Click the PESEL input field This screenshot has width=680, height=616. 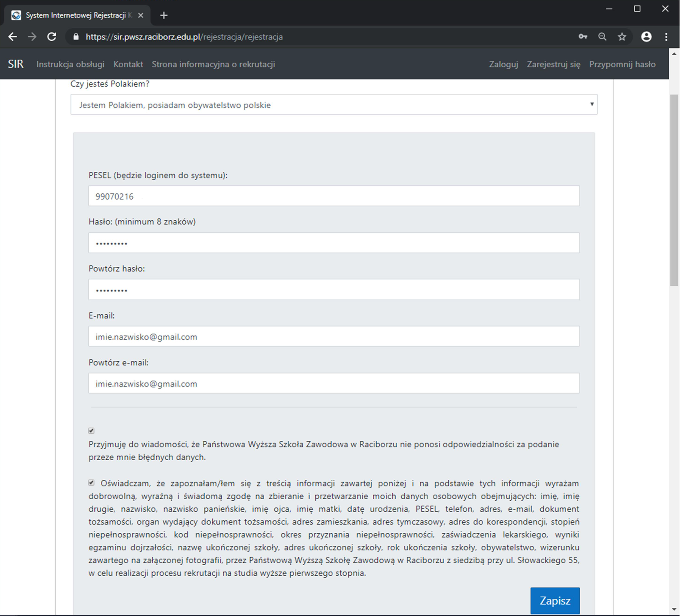coord(334,196)
